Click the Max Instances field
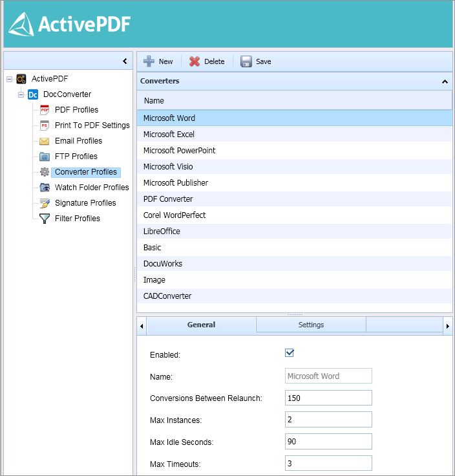The image size is (455, 476). (x=328, y=420)
